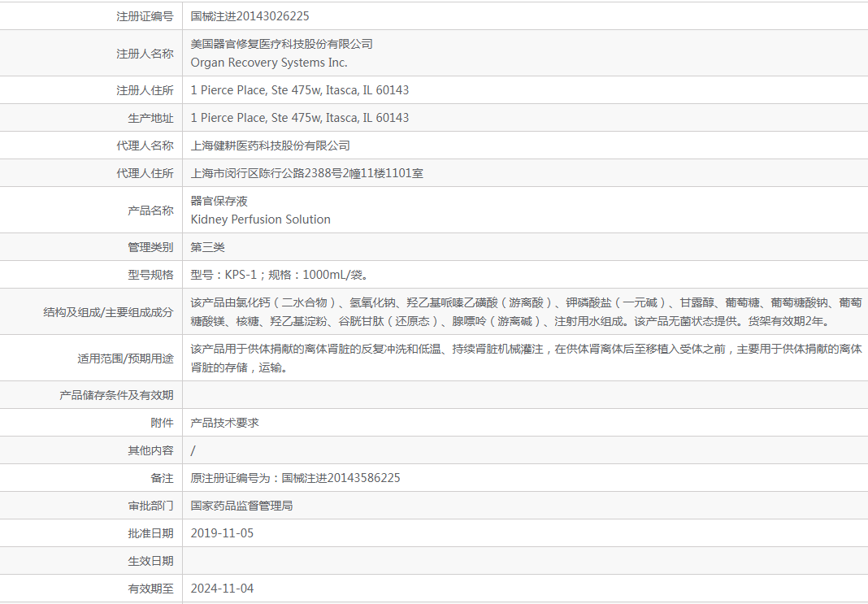Select category value 第三类
This screenshot has width=868, height=604.
207,247
